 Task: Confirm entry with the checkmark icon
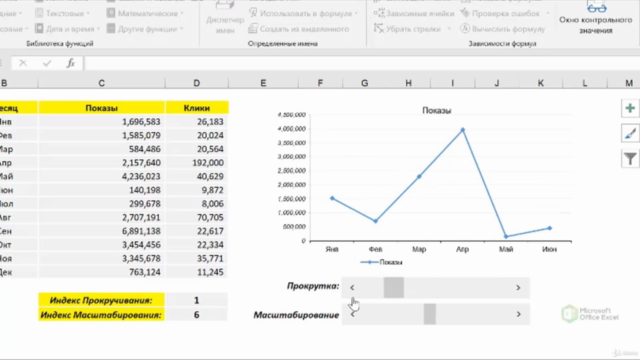click(47, 63)
